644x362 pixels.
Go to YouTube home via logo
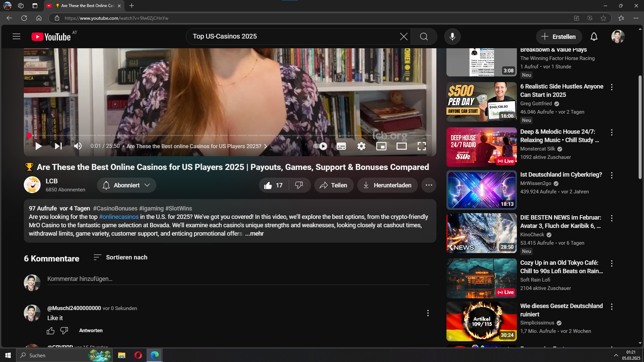coord(51,37)
